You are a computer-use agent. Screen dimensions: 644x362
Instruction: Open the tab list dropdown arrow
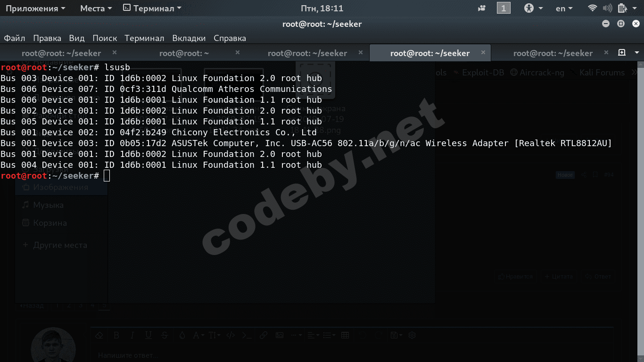(636, 53)
